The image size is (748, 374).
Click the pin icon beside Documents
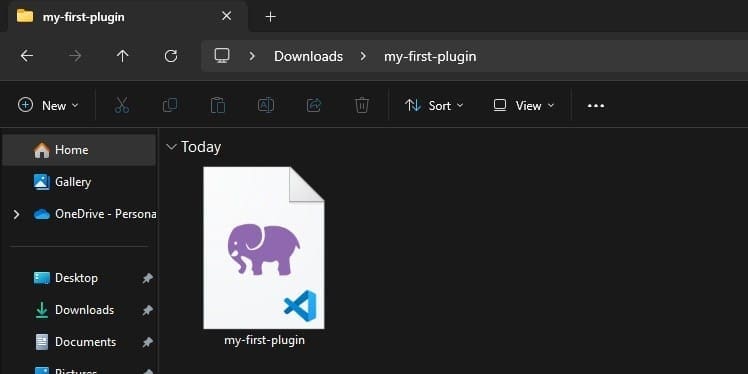[148, 342]
